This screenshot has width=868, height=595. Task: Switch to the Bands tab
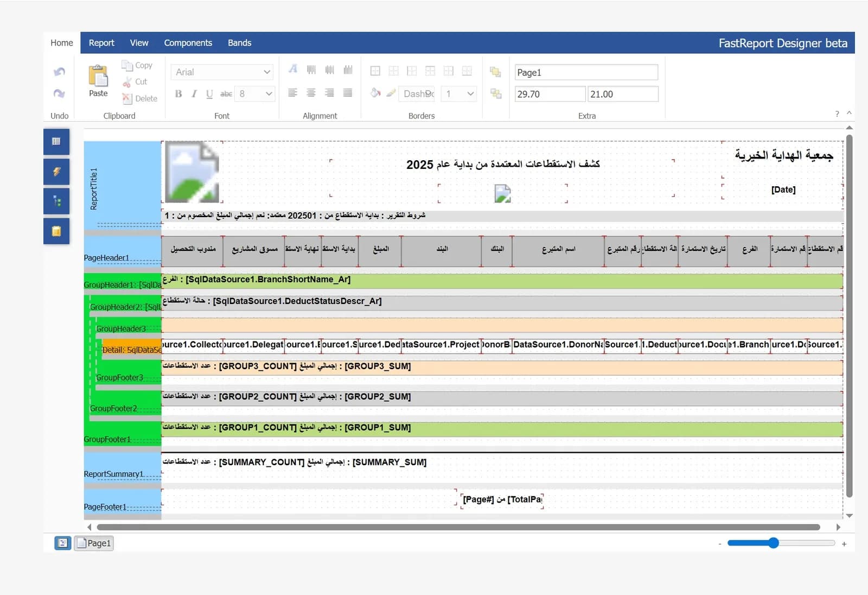[239, 43]
